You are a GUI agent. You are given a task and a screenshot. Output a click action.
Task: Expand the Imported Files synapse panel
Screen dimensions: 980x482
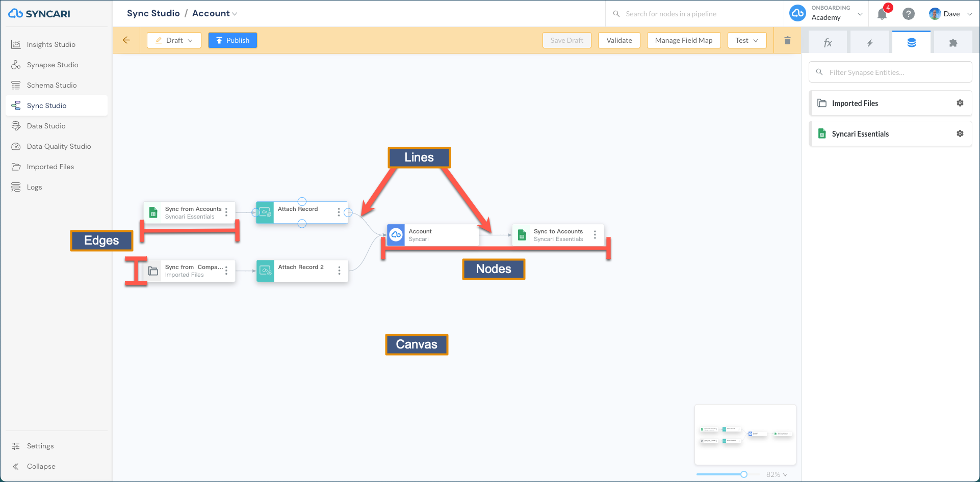pyautogui.click(x=890, y=103)
